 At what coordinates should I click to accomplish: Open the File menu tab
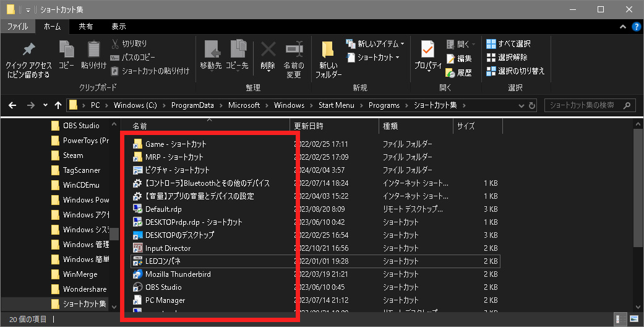tap(17, 27)
